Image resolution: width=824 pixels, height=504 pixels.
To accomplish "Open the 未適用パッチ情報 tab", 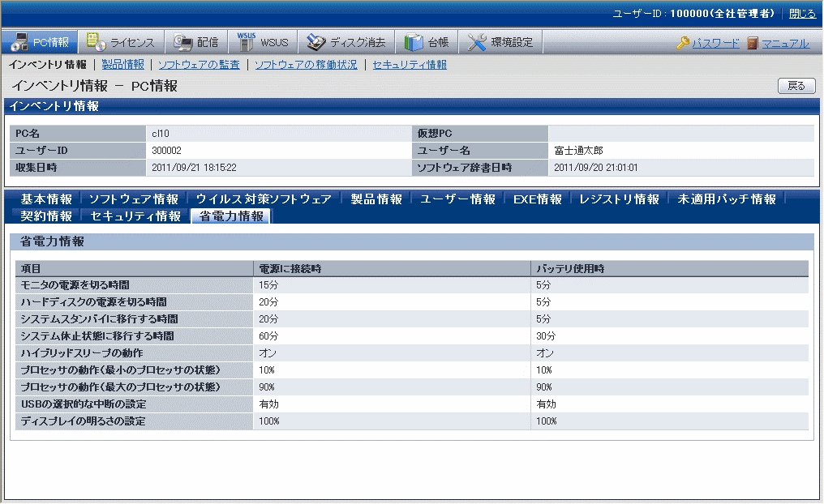I will coord(727,199).
